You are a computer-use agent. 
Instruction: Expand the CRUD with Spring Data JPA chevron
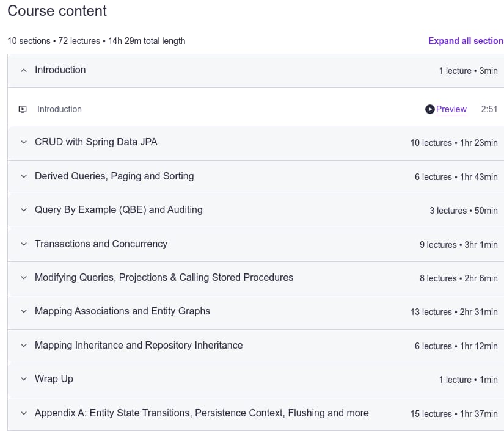pyautogui.click(x=24, y=142)
